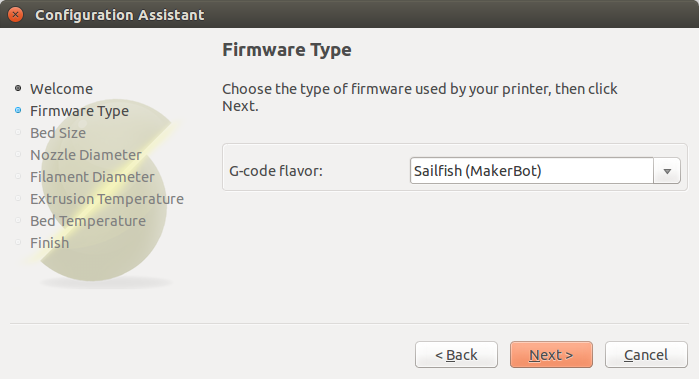Click the Firmware Type page heading
This screenshot has width=699, height=379.
click(287, 49)
